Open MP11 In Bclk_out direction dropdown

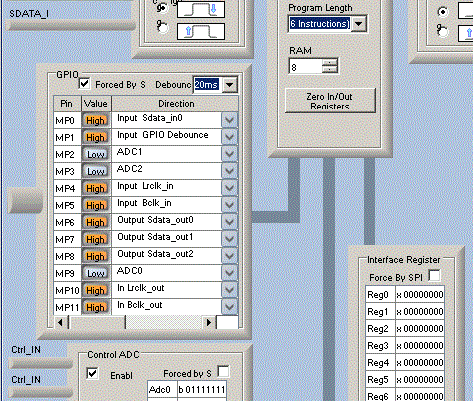pos(229,307)
